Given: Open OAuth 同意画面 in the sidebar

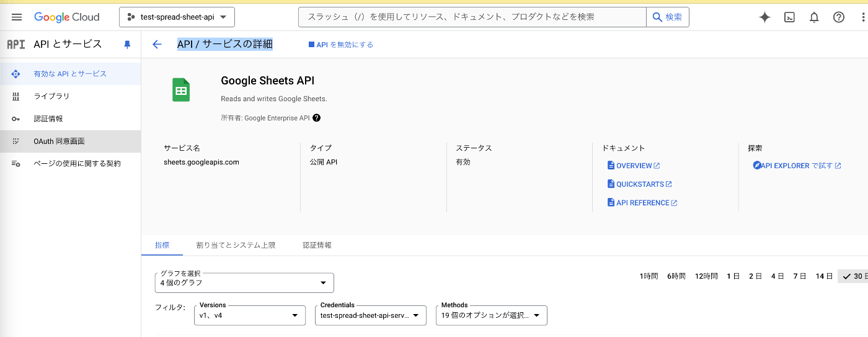Looking at the screenshot, I should point(71,142).
